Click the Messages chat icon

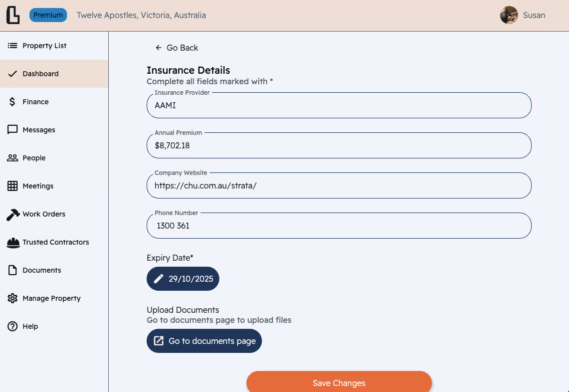(x=13, y=130)
